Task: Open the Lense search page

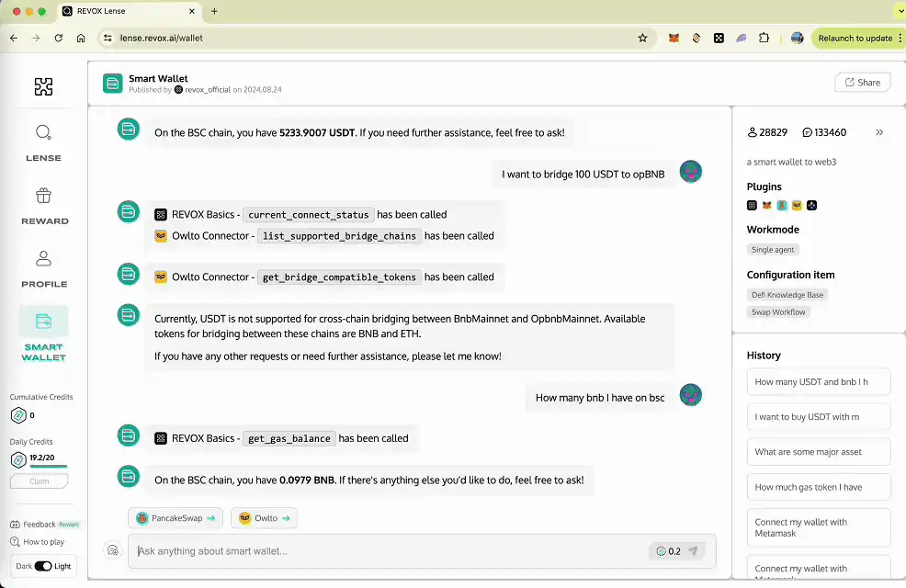Action: tap(43, 142)
